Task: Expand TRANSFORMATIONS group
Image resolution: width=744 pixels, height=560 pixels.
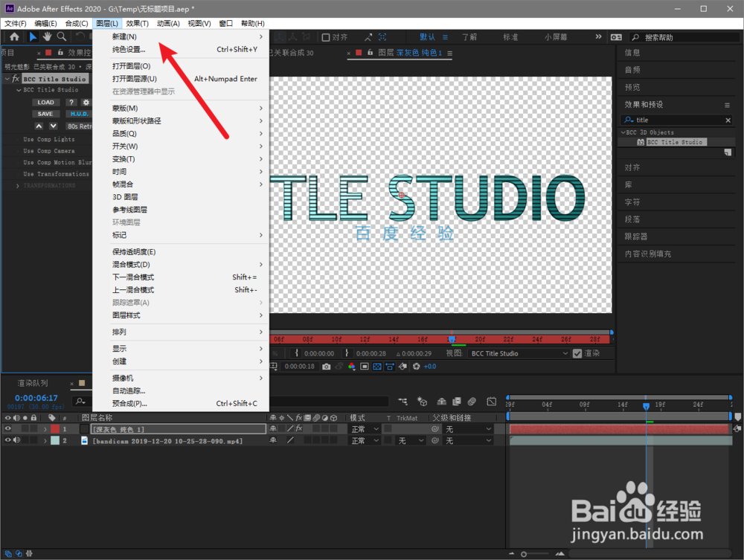Action: click(x=18, y=186)
